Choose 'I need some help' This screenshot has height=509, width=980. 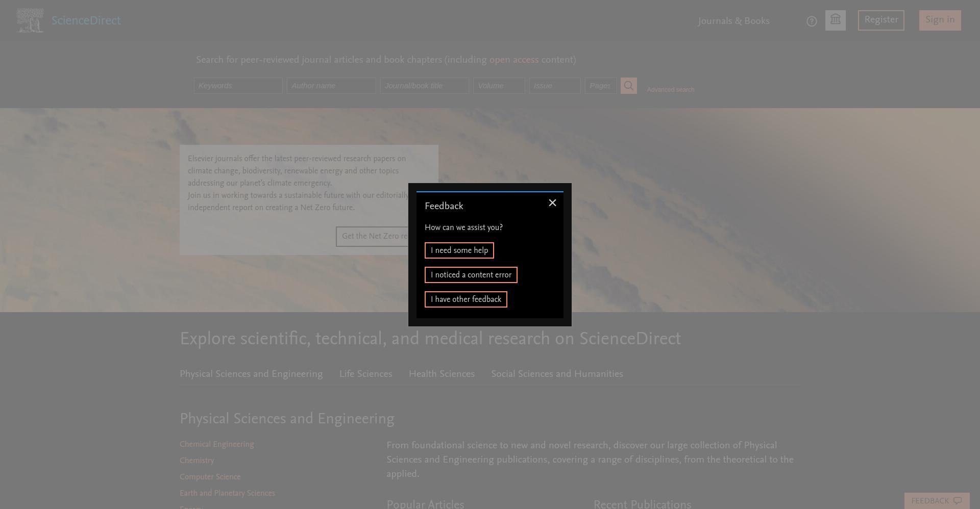pos(459,250)
